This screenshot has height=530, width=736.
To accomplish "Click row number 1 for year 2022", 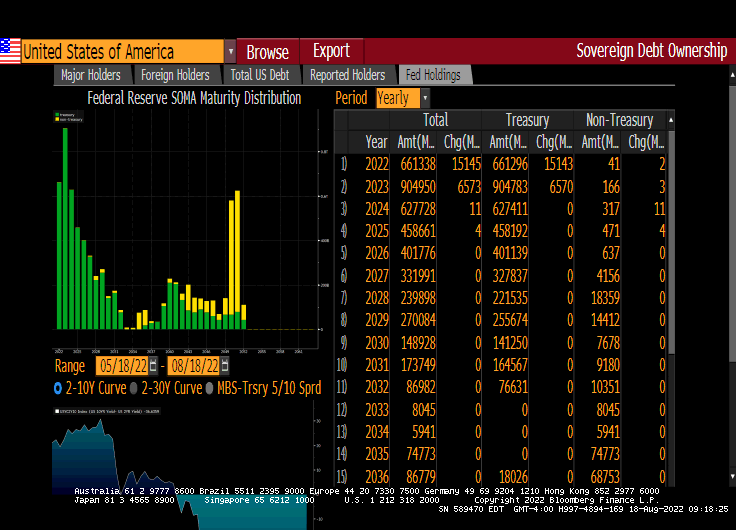I will [x=343, y=164].
